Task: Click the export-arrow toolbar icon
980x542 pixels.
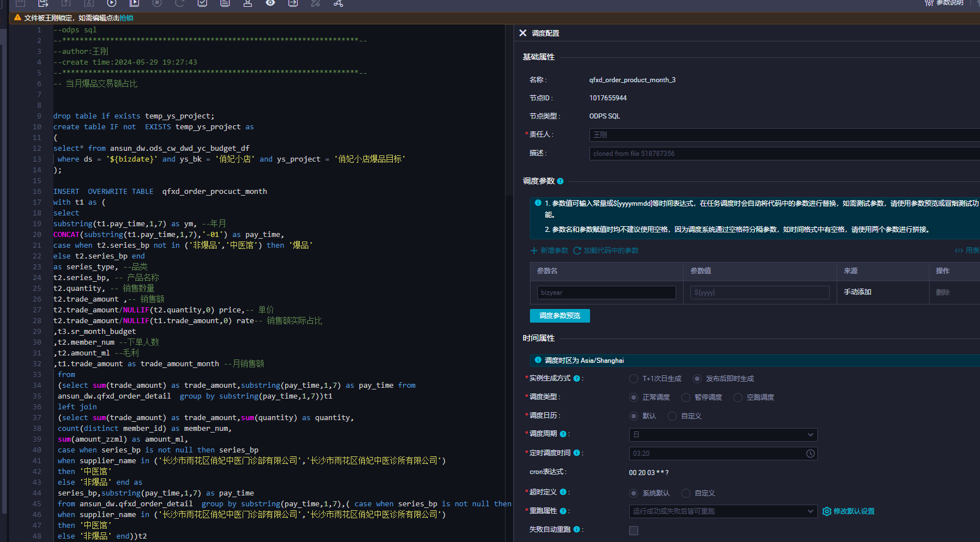Action: 293,3
